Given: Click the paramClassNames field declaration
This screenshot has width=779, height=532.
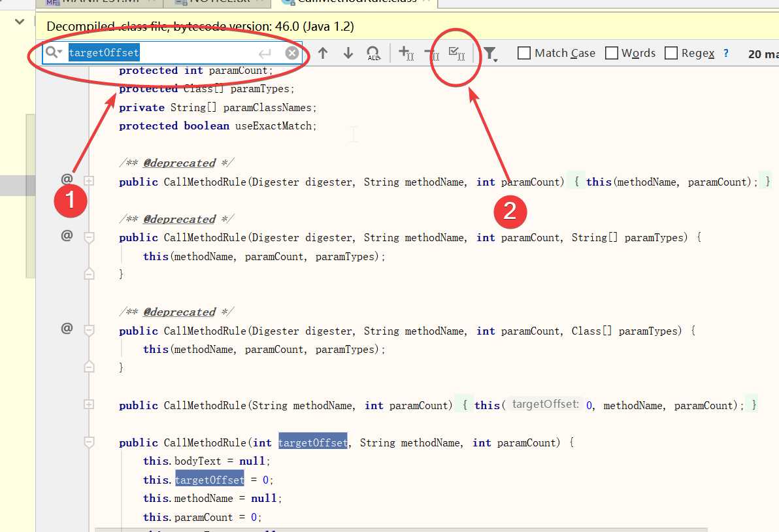Looking at the screenshot, I should coord(218,107).
